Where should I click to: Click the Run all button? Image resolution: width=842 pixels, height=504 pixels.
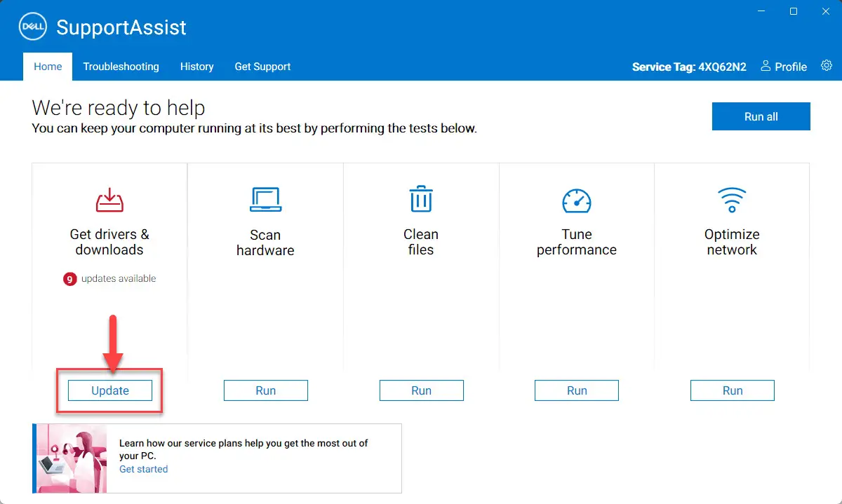(x=761, y=116)
